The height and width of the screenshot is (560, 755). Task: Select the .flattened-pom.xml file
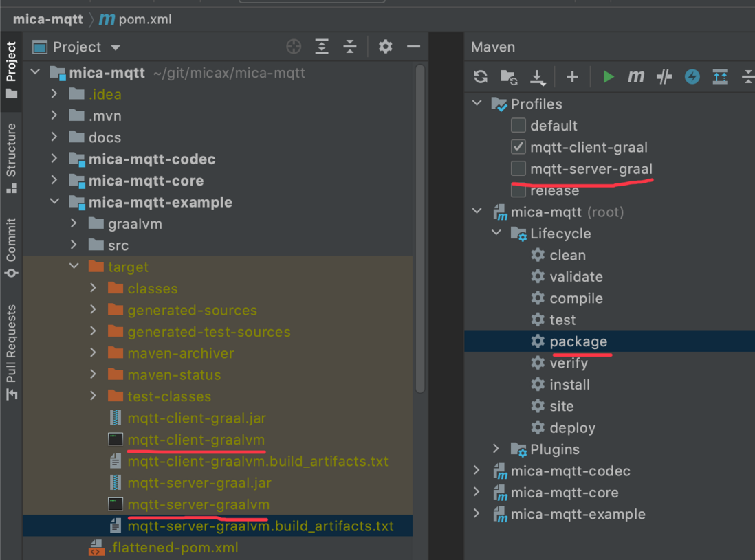coord(173,548)
